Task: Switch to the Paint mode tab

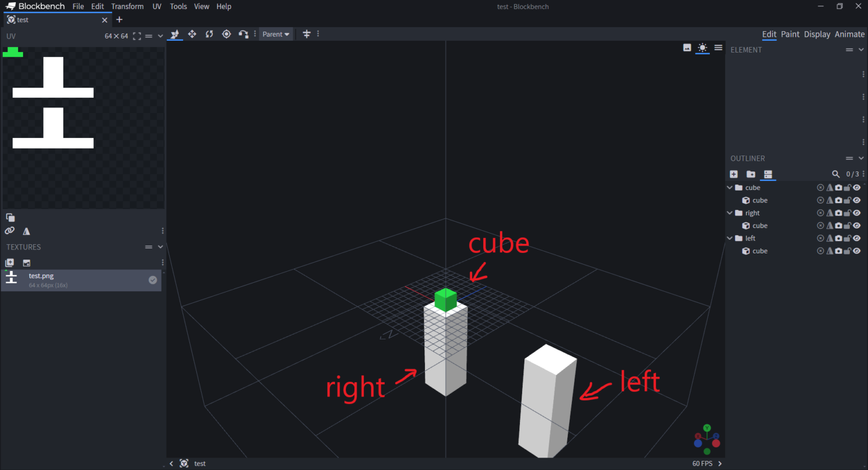Action: 790,34
